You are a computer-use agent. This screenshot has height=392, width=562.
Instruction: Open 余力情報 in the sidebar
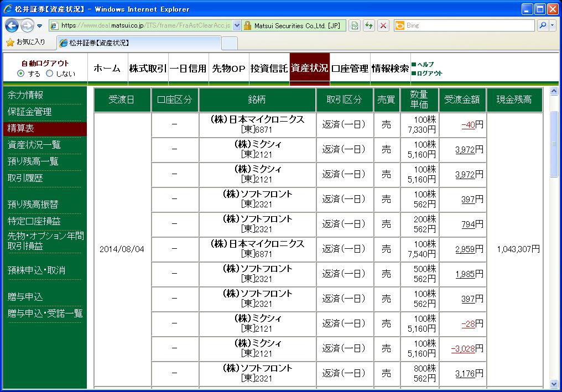[x=25, y=95]
